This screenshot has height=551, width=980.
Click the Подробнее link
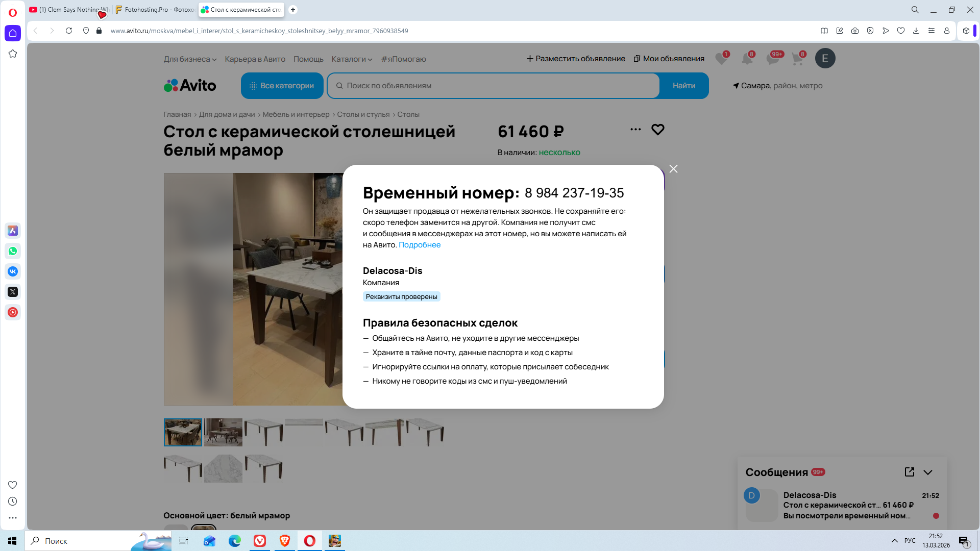coord(419,245)
